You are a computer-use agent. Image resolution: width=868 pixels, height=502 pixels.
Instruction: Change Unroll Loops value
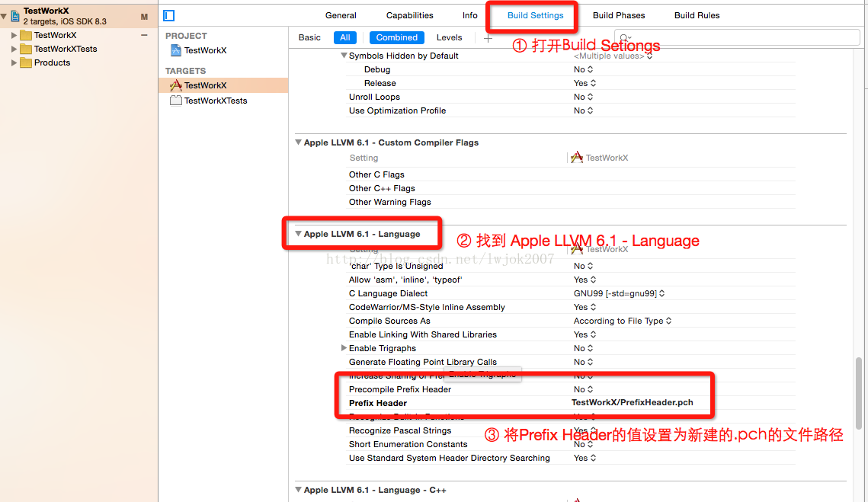[x=583, y=97]
